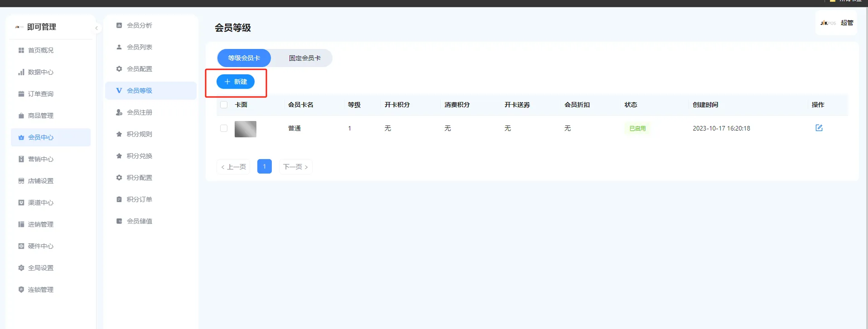Click the 会员配置 gear icon
Image resolution: width=868 pixels, height=329 pixels.
(119, 69)
